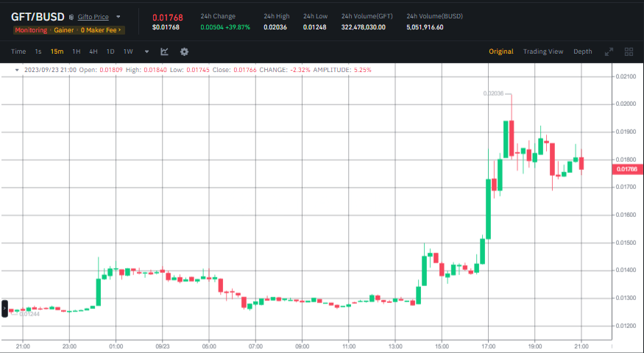The height and width of the screenshot is (353, 644).
Task: Open chart settings gear icon
Action: tap(184, 51)
